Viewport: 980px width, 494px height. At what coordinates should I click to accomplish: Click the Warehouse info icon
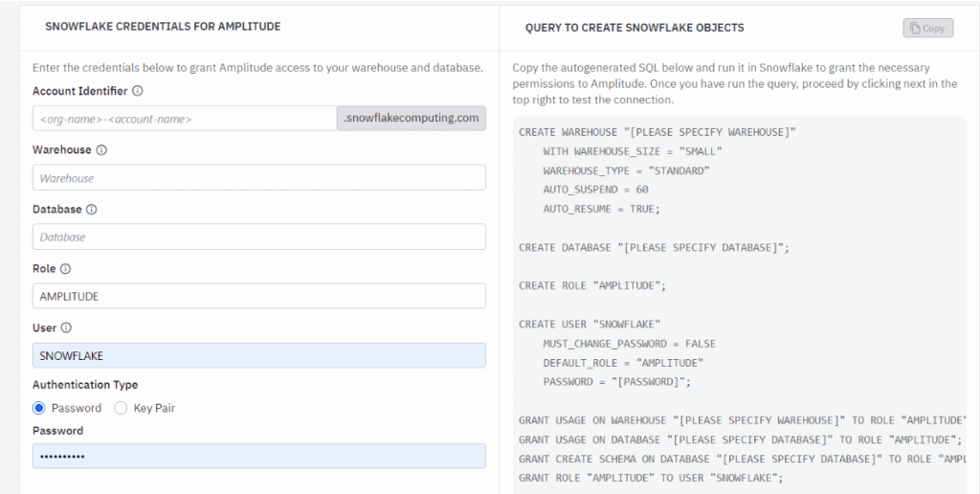click(x=101, y=150)
